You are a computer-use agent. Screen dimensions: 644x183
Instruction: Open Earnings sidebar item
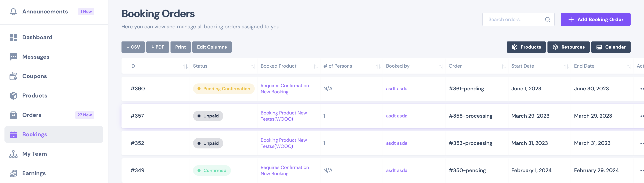click(54, 173)
